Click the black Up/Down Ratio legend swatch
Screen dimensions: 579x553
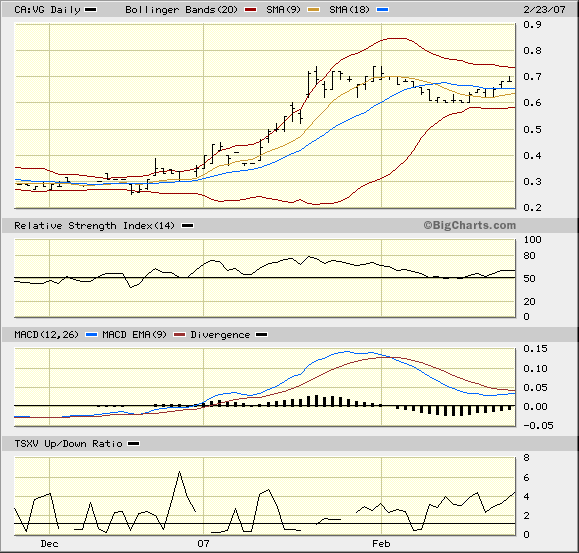point(134,444)
